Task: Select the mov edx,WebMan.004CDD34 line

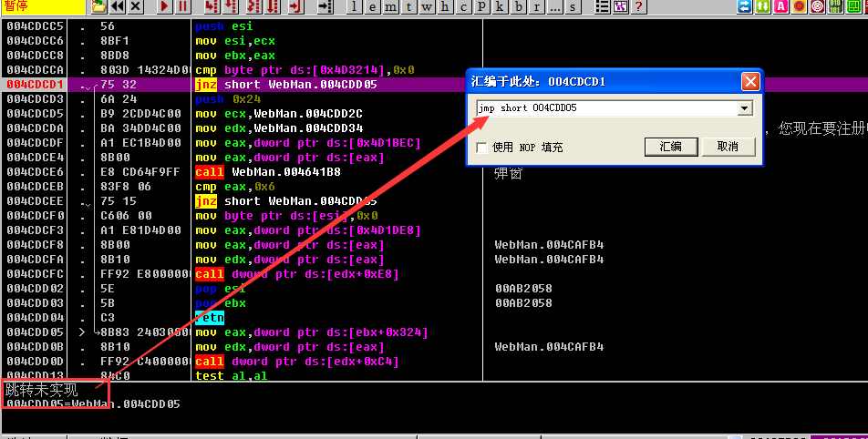Action: point(279,128)
